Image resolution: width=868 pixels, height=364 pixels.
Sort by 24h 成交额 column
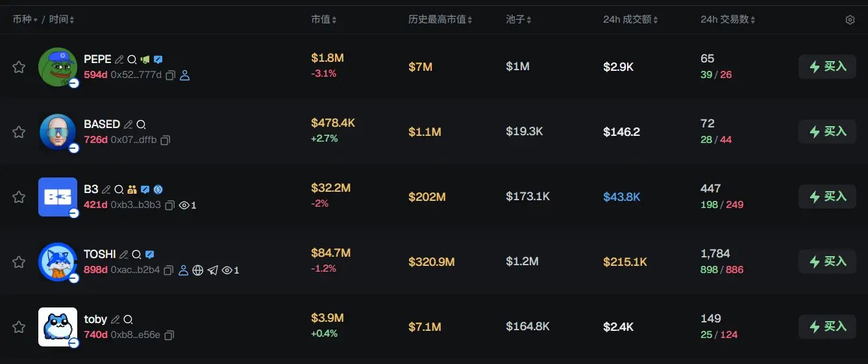pos(630,20)
